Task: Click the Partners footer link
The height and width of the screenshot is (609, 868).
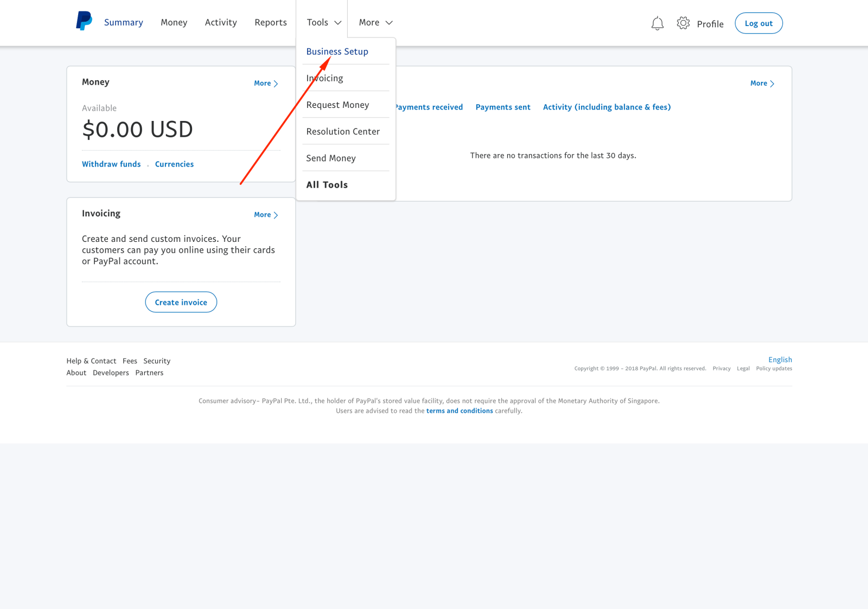Action: point(149,373)
